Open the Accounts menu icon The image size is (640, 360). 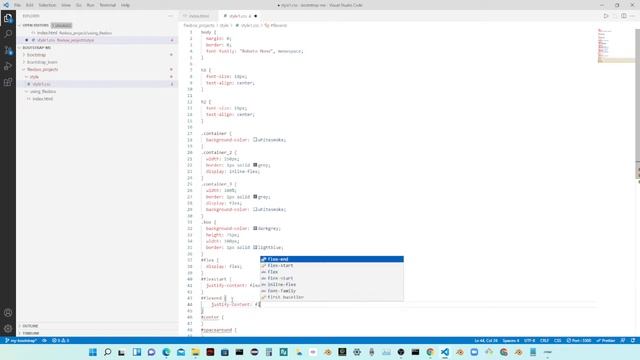8,313
